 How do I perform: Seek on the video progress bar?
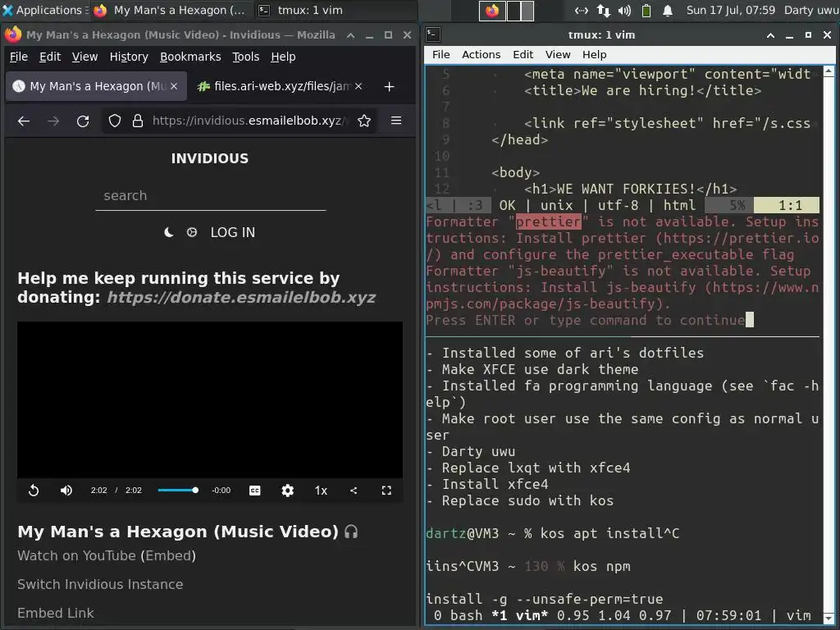click(x=178, y=491)
